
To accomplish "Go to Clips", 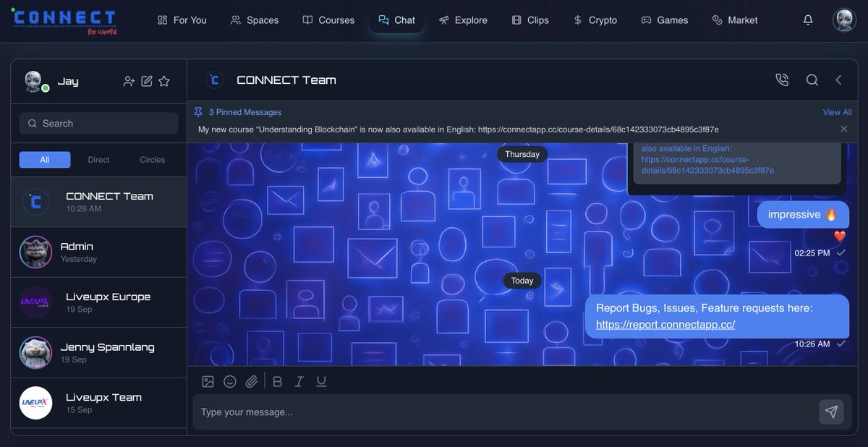I will pos(530,20).
